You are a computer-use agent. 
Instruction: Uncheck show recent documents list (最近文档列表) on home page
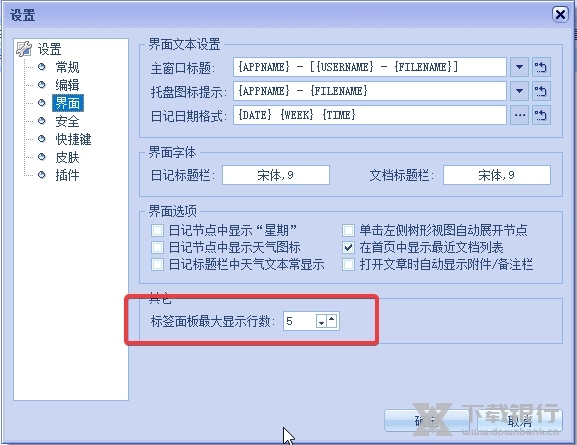tap(348, 247)
